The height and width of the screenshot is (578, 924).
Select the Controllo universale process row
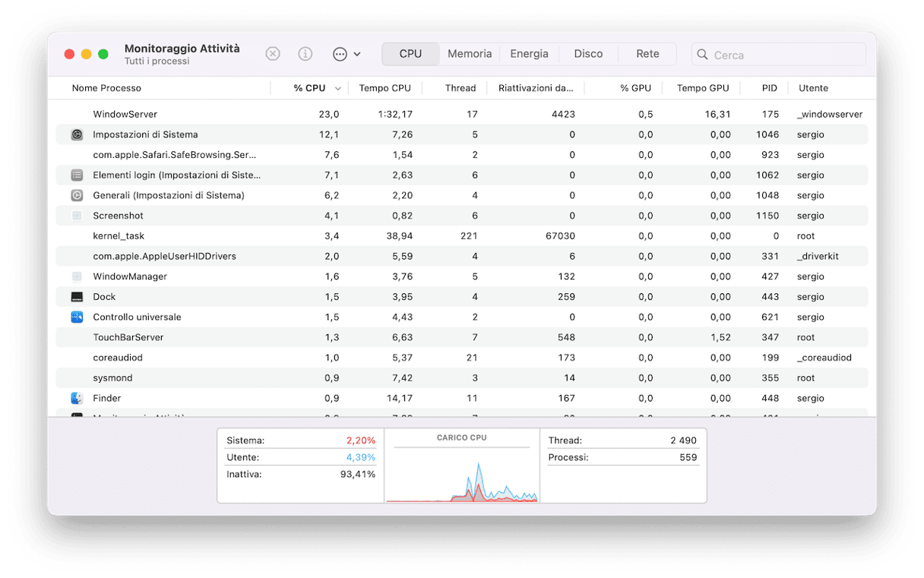click(462, 317)
